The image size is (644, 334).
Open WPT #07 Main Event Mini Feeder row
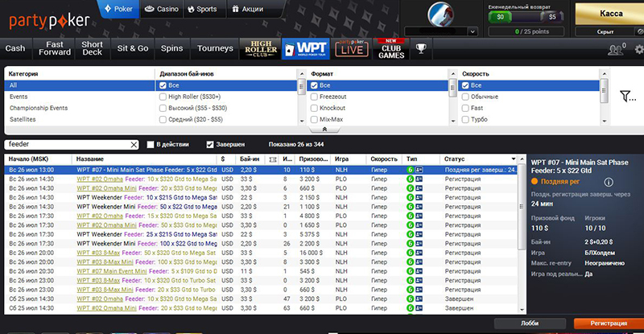(261, 271)
